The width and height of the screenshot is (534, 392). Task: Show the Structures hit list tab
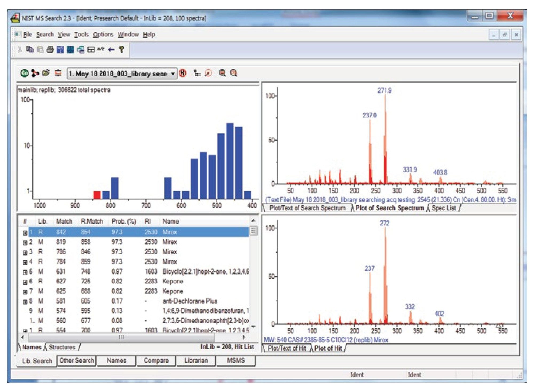tap(62, 347)
